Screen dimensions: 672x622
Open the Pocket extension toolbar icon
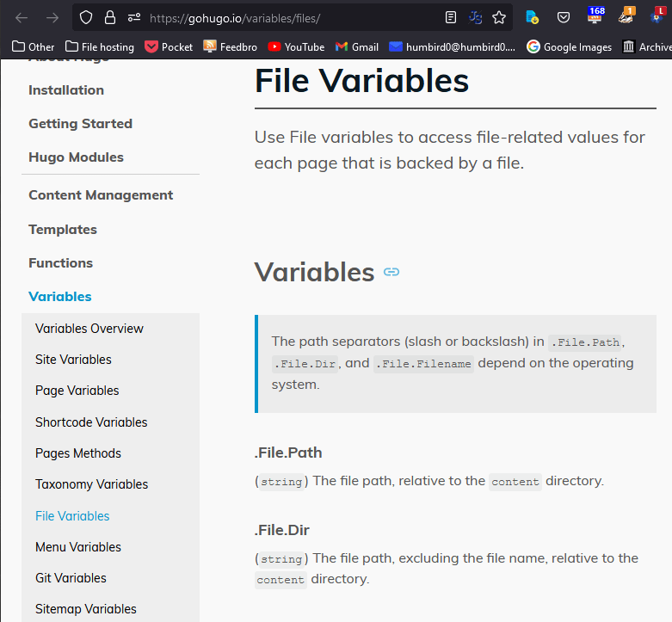tap(563, 17)
